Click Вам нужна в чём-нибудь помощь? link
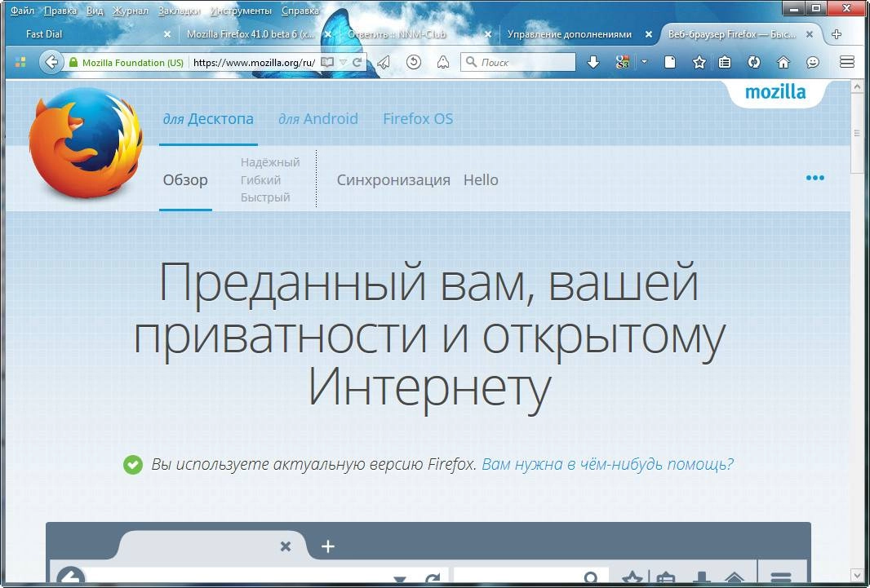The height and width of the screenshot is (588, 870). [607, 464]
